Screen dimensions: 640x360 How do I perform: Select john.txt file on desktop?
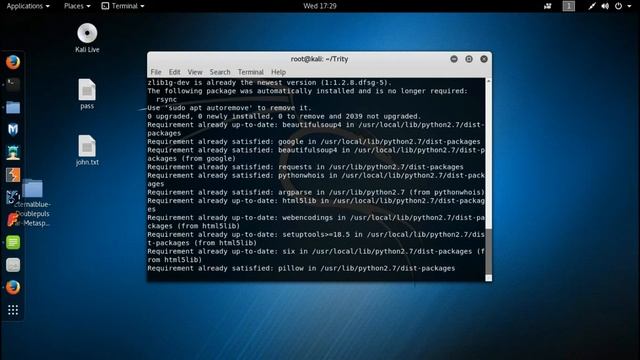87,151
